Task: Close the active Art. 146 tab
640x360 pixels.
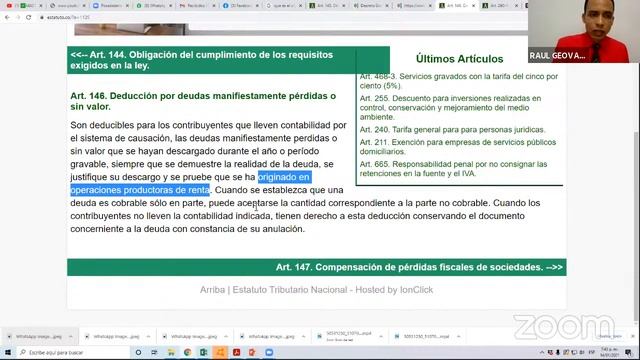Action: (x=473, y=6)
